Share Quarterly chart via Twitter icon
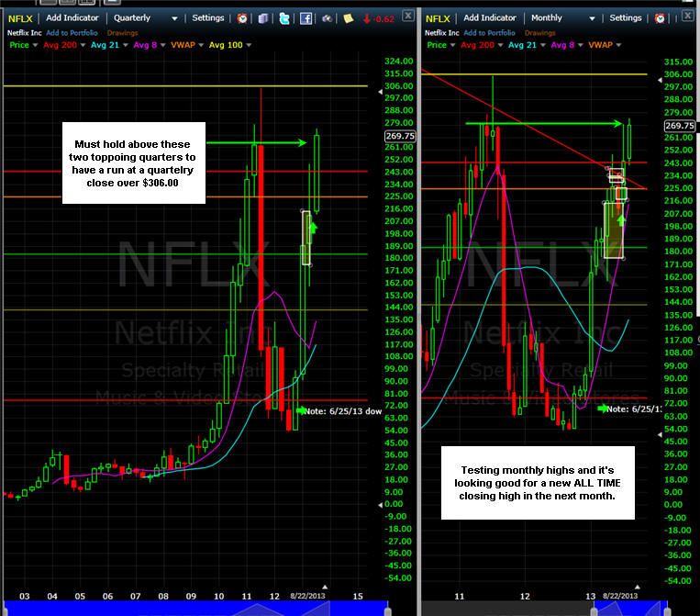 coord(284,18)
